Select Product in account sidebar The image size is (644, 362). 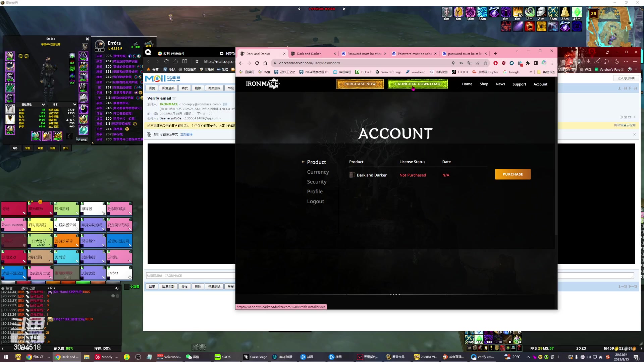316,162
